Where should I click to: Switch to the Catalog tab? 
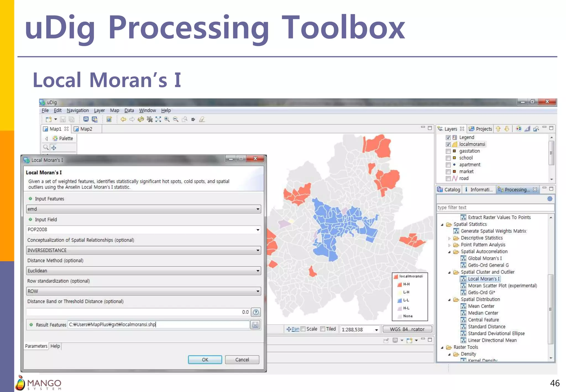click(x=449, y=190)
